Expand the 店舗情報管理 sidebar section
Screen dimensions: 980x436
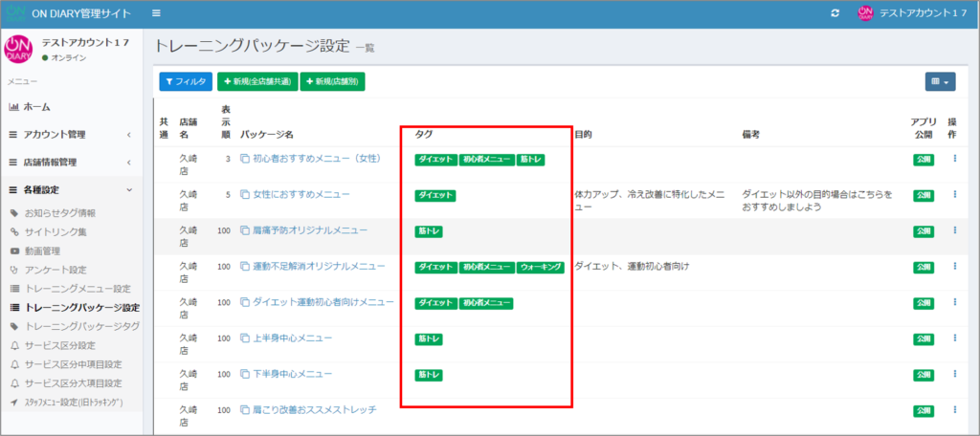tap(72, 163)
